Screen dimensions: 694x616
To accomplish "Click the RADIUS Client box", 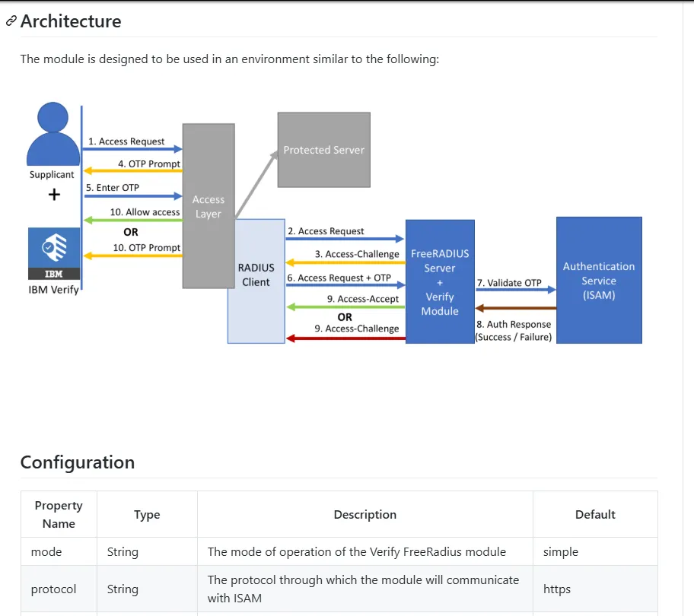I will click(256, 281).
